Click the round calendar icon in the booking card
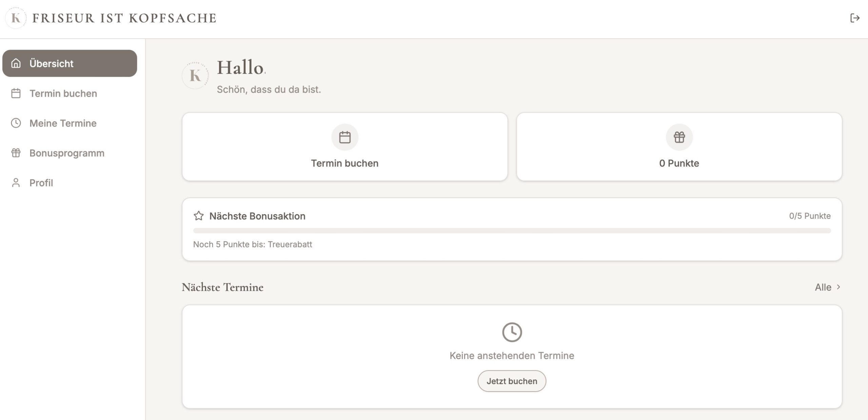The image size is (868, 420). coord(345,137)
